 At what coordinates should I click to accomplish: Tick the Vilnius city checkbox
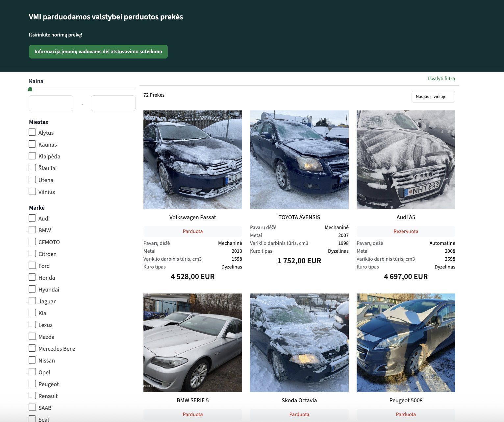pyautogui.click(x=32, y=191)
